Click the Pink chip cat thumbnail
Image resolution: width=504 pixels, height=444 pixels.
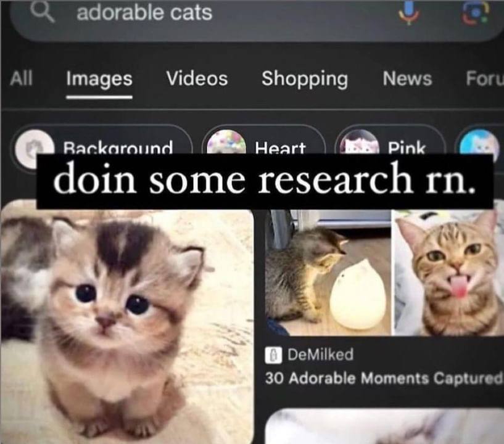(359, 142)
